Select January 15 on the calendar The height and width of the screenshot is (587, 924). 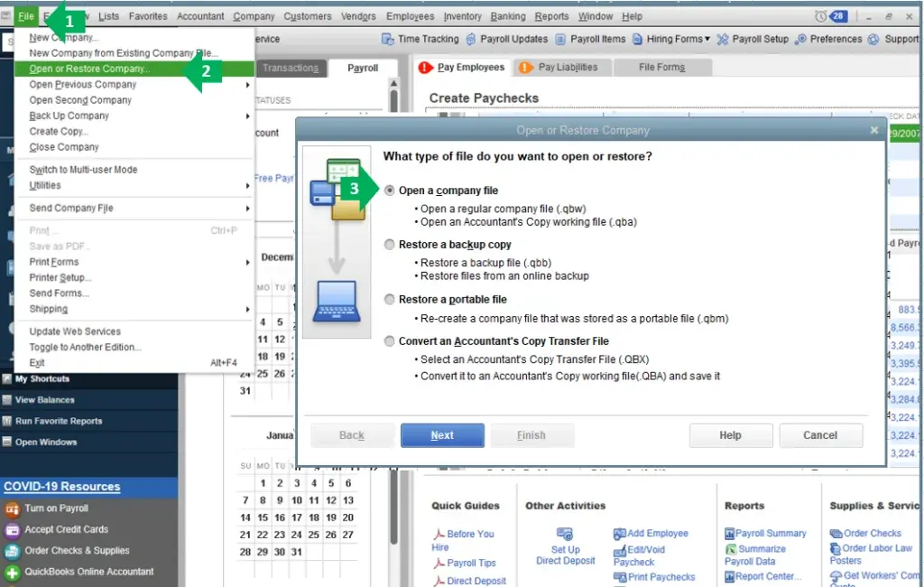coord(263,517)
